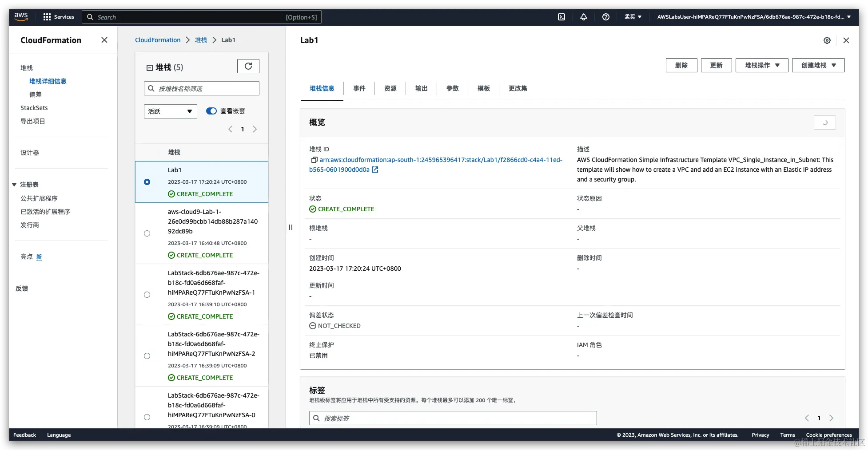
Task: Switch to the 模板 tab
Action: pyautogui.click(x=484, y=88)
